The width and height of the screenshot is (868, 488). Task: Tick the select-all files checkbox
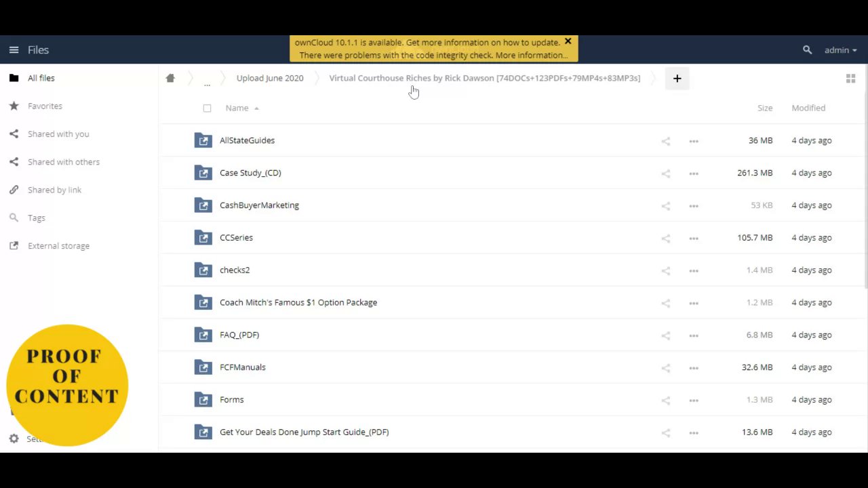pyautogui.click(x=207, y=108)
